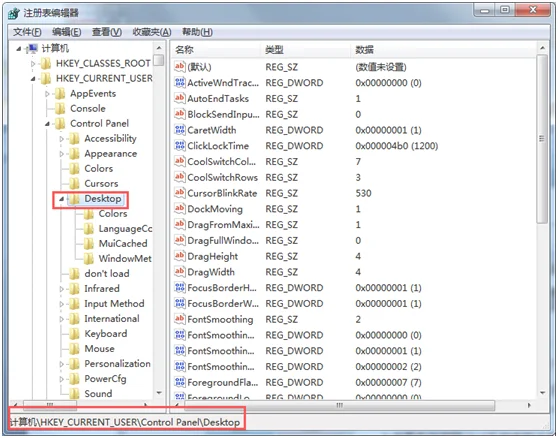Select the Keyboard tree item
Screen dimensions: 558x438
(106, 333)
